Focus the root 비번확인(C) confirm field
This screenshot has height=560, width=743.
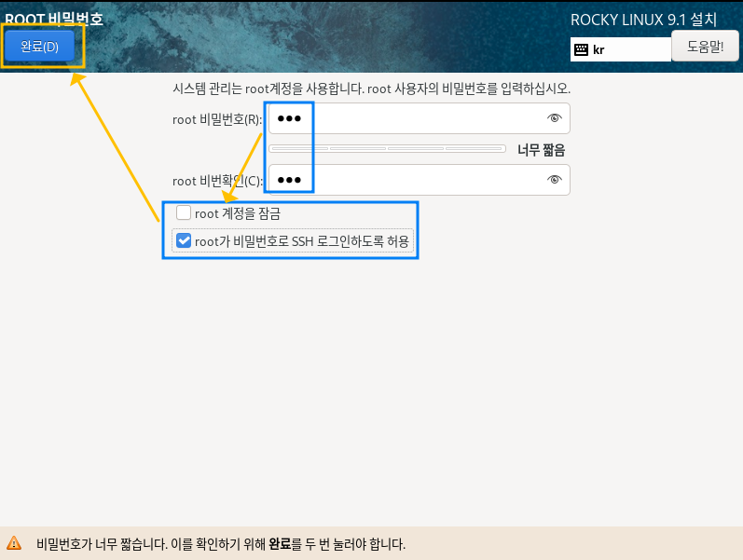click(x=419, y=180)
